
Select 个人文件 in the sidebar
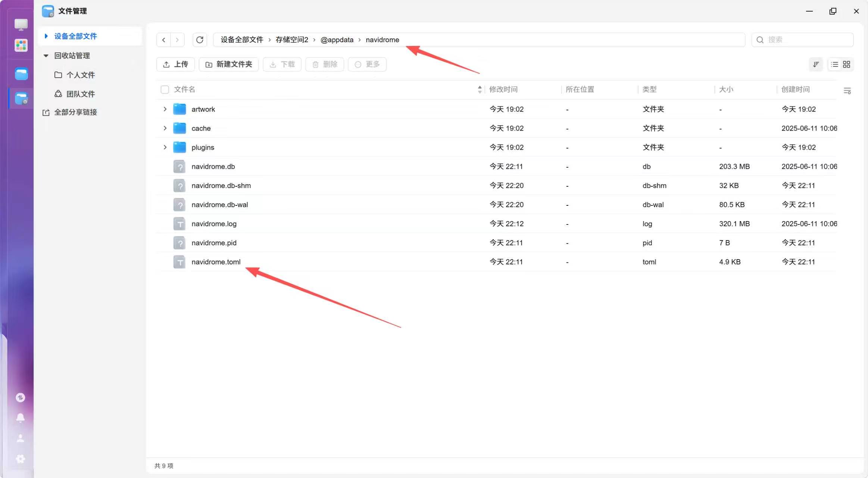[x=80, y=75]
